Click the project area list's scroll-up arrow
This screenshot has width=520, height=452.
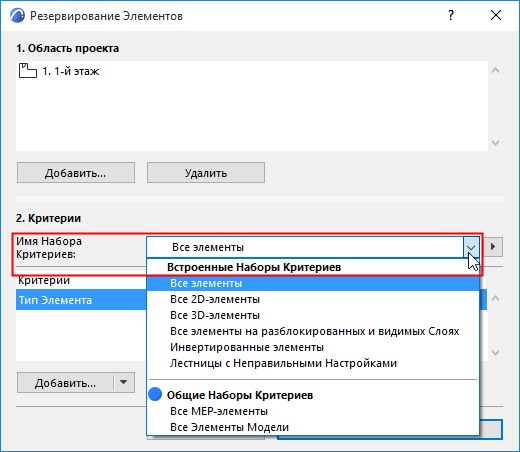[496, 70]
